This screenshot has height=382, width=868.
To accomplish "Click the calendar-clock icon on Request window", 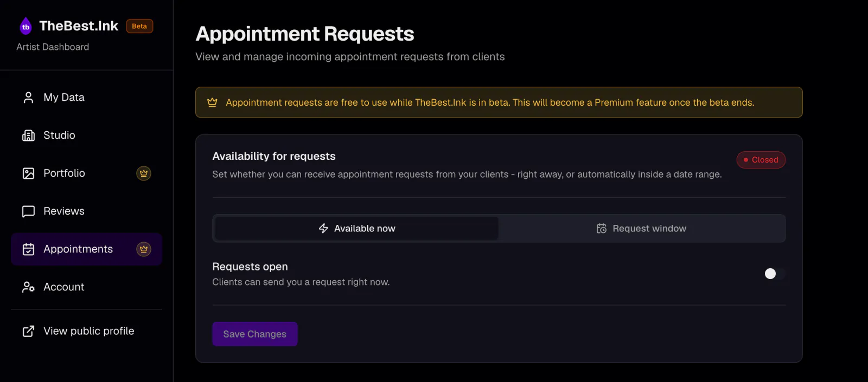I will tap(602, 229).
